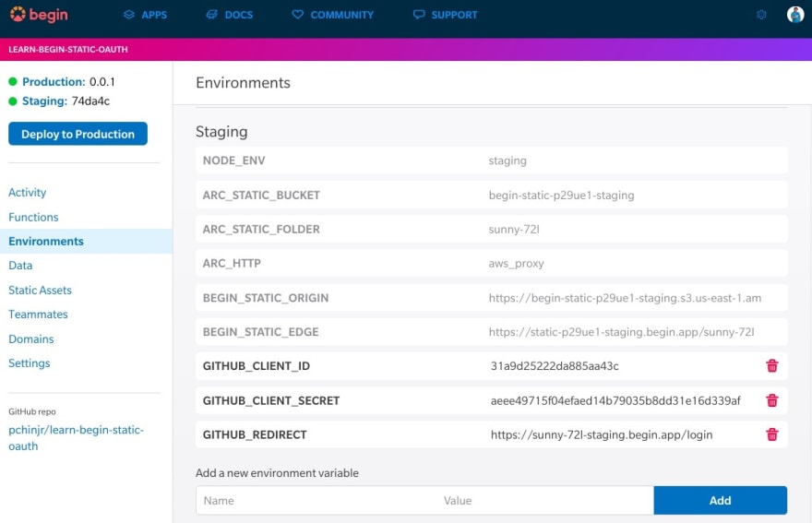Click the BEGIN_STATIC_ORIGIN URL value

click(x=625, y=298)
